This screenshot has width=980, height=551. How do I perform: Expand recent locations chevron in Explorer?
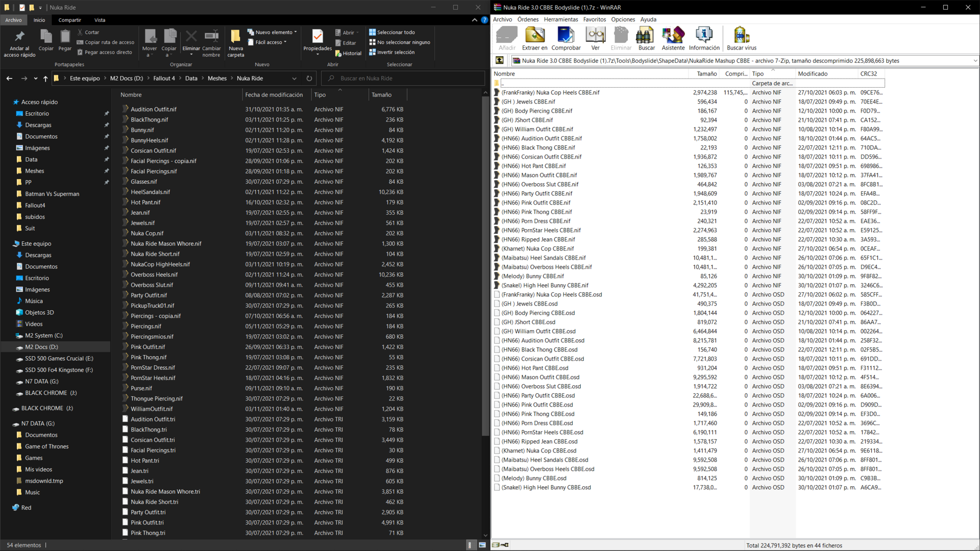pyautogui.click(x=35, y=78)
